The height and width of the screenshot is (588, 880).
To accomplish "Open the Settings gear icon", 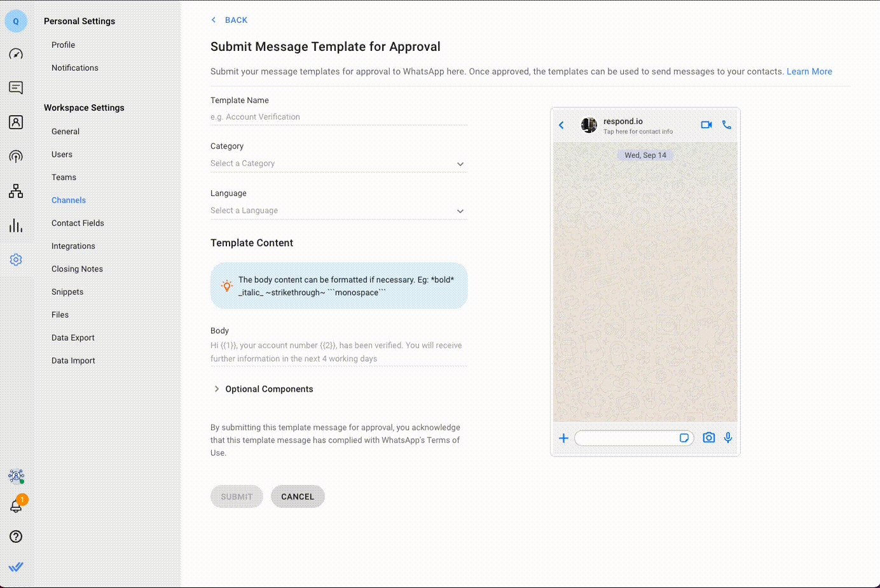I will (x=16, y=259).
